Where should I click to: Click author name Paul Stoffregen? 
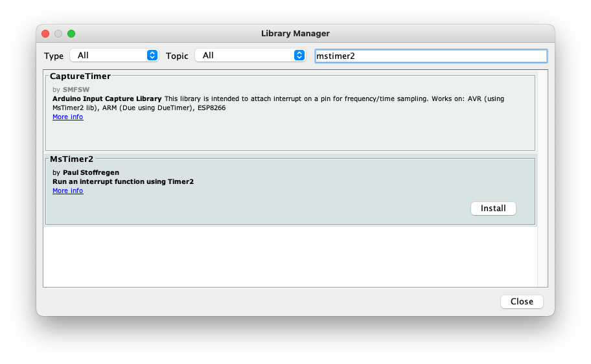(x=91, y=172)
